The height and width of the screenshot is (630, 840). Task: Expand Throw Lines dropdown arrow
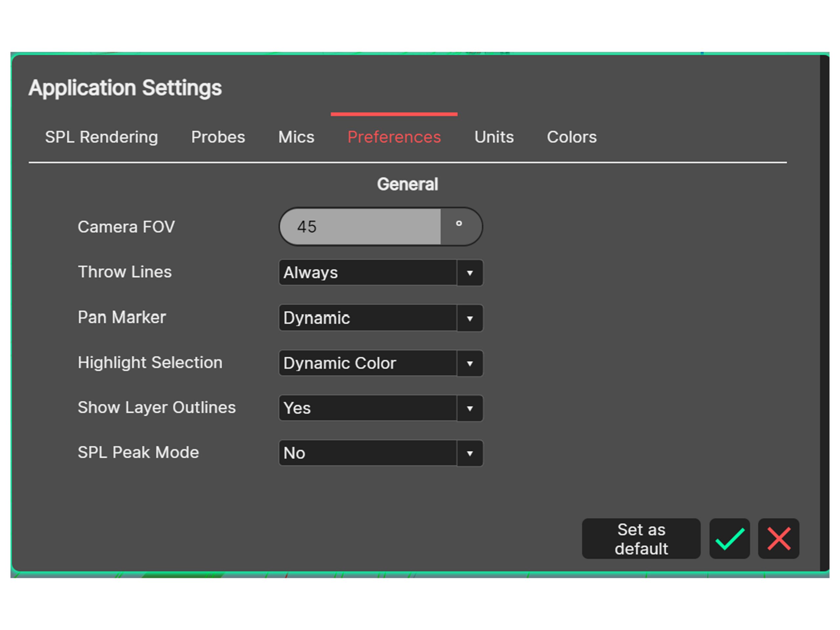[470, 273]
